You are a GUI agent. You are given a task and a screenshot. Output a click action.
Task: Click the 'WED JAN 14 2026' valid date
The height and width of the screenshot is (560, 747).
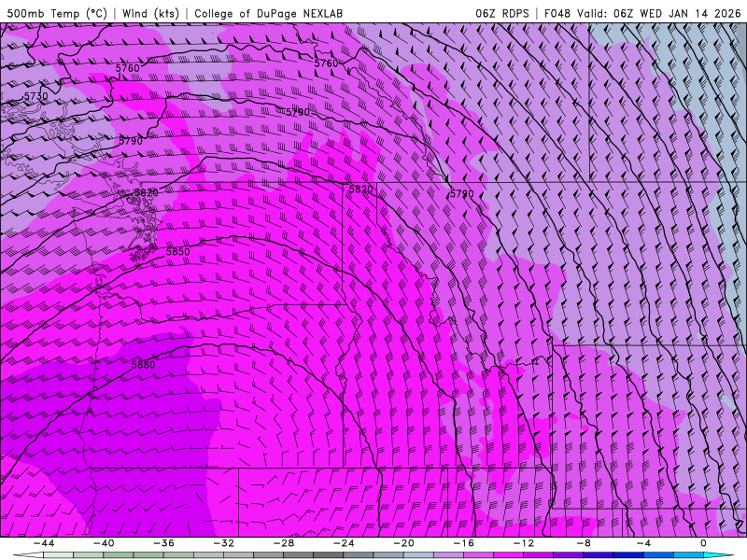tap(690, 13)
